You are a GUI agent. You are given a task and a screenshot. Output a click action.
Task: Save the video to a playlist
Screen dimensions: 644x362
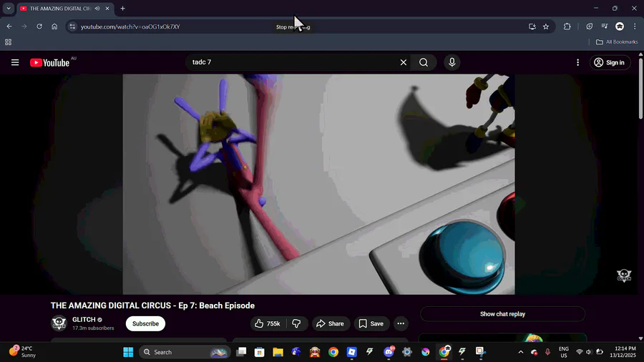coord(371,323)
